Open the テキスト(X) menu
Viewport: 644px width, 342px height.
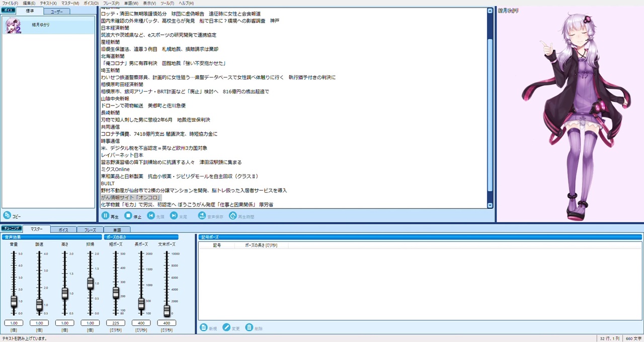point(48,3)
